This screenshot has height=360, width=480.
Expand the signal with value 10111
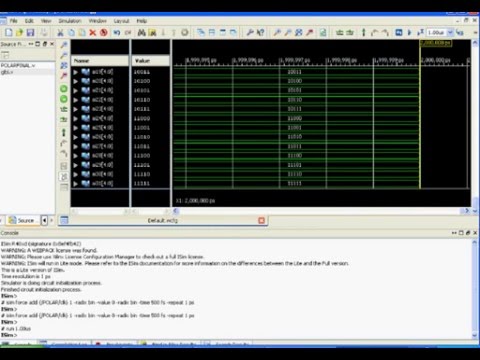pyautogui.click(x=76, y=109)
